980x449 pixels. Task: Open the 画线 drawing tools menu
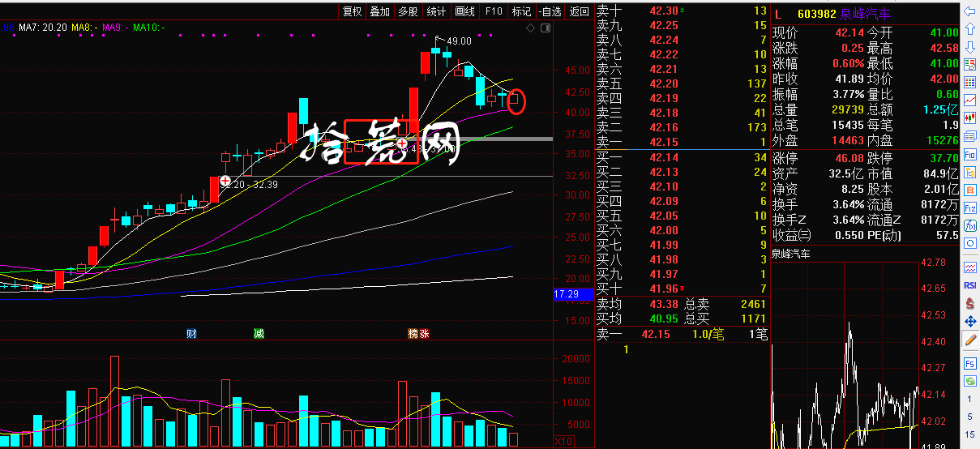click(464, 11)
